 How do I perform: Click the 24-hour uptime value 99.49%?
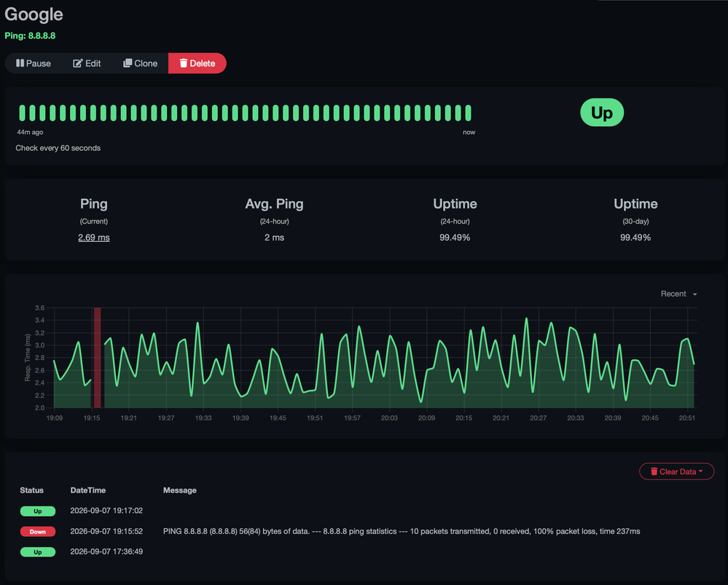[x=455, y=237]
